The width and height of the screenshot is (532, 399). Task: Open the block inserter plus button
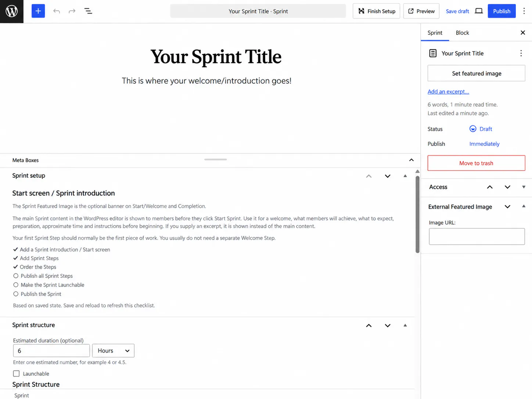pos(38,11)
